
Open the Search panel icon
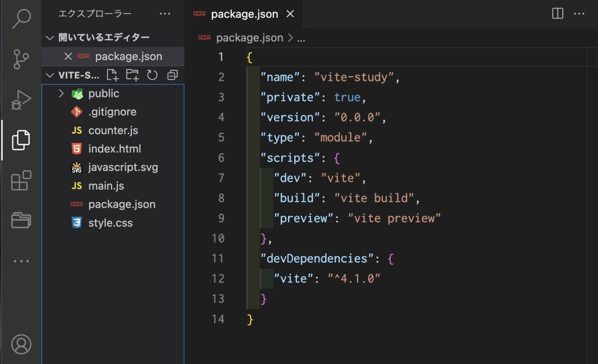pyautogui.click(x=21, y=18)
